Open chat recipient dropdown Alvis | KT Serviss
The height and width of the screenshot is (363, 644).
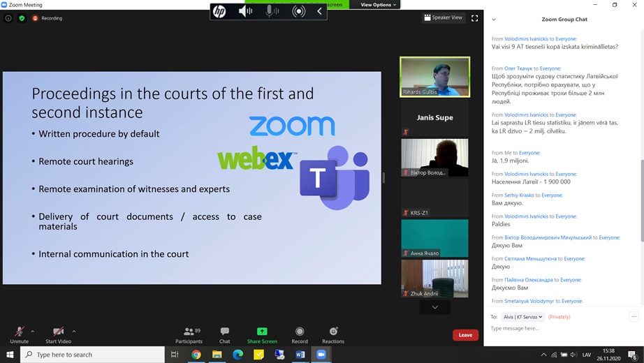(523, 317)
